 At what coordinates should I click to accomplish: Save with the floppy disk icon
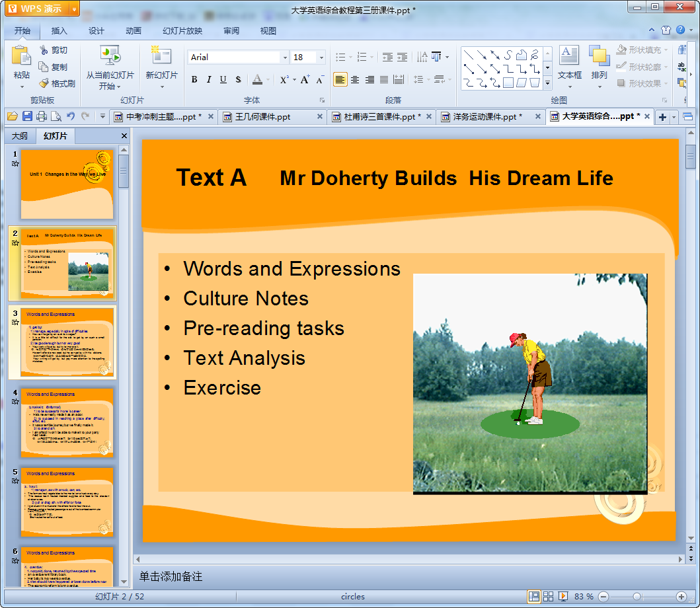27,116
